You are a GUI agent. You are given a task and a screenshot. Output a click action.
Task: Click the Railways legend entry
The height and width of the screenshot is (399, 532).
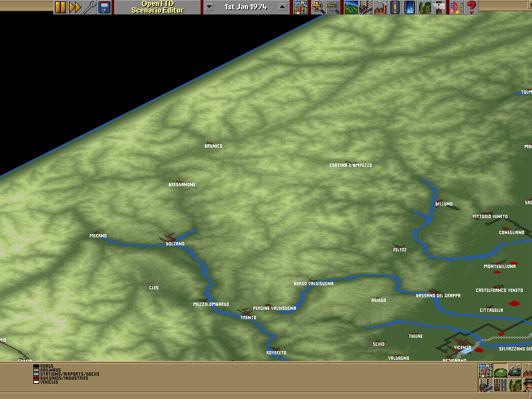tap(47, 370)
